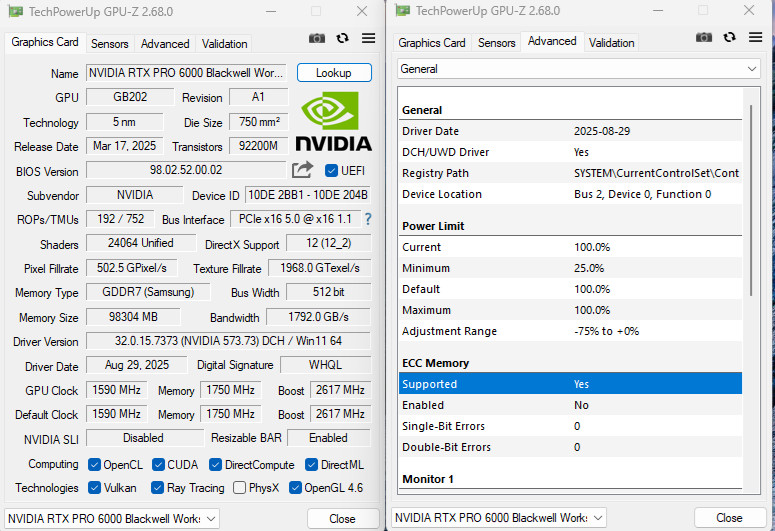
Task: Open GPU selector dropdown in Advanced window
Action: click(x=498, y=518)
